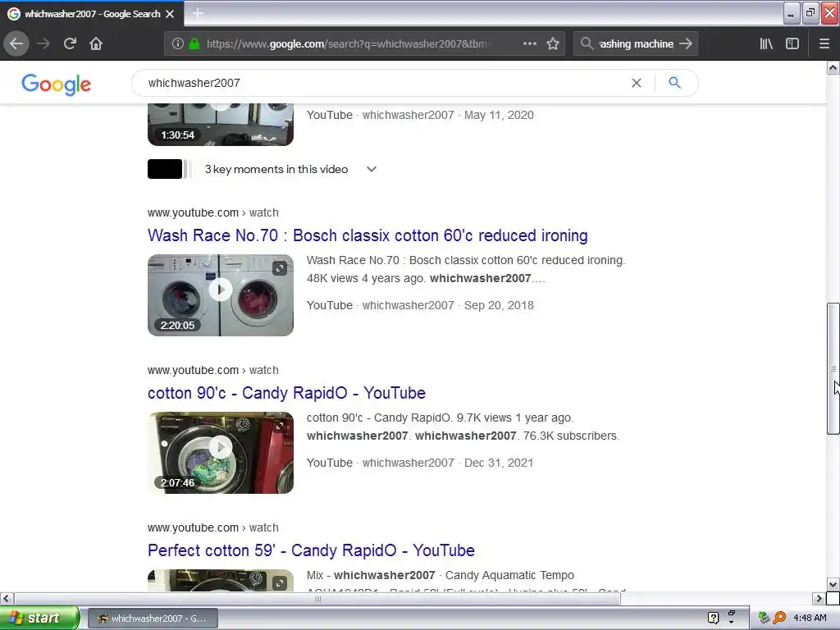Click text Sep 20, 2018 date
This screenshot has height=630, width=840.
pos(499,305)
